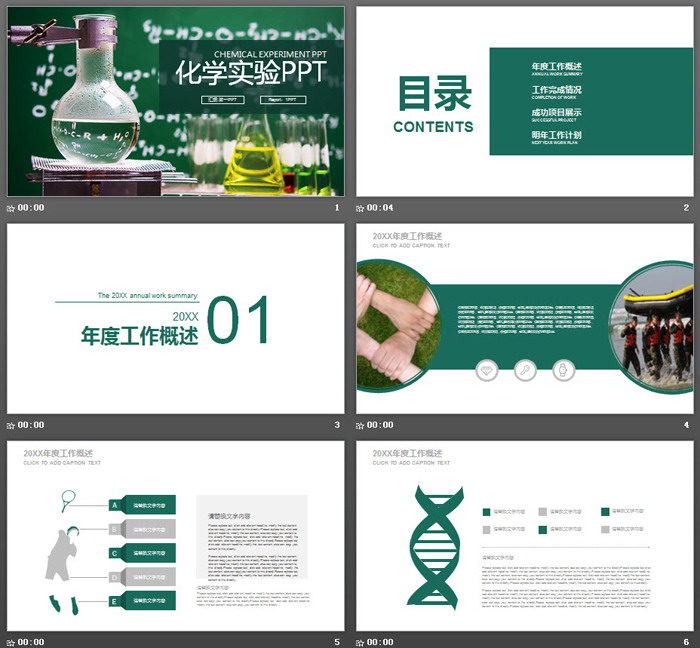This screenshot has width=700, height=648.
Task: Click the 00:00 timing under slide 4
Action: 380,425
